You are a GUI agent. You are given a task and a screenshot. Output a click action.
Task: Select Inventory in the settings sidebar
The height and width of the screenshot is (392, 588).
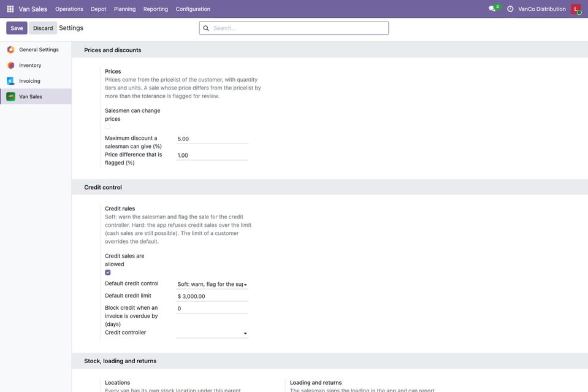point(36,65)
